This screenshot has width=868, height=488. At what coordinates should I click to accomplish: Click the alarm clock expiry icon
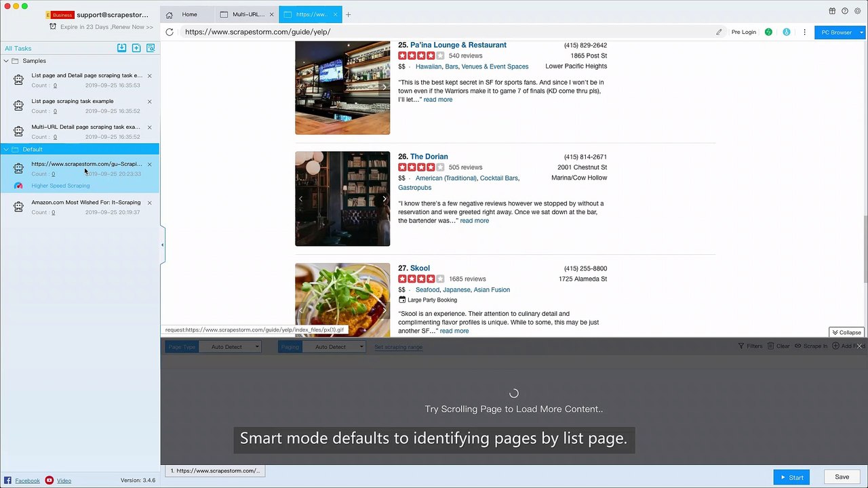[54, 26]
